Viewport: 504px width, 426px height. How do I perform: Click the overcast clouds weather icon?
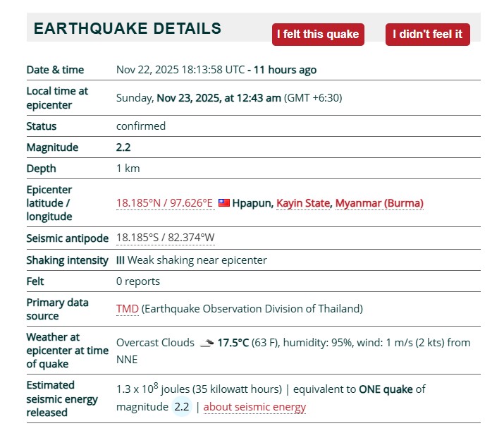pyautogui.click(x=206, y=343)
